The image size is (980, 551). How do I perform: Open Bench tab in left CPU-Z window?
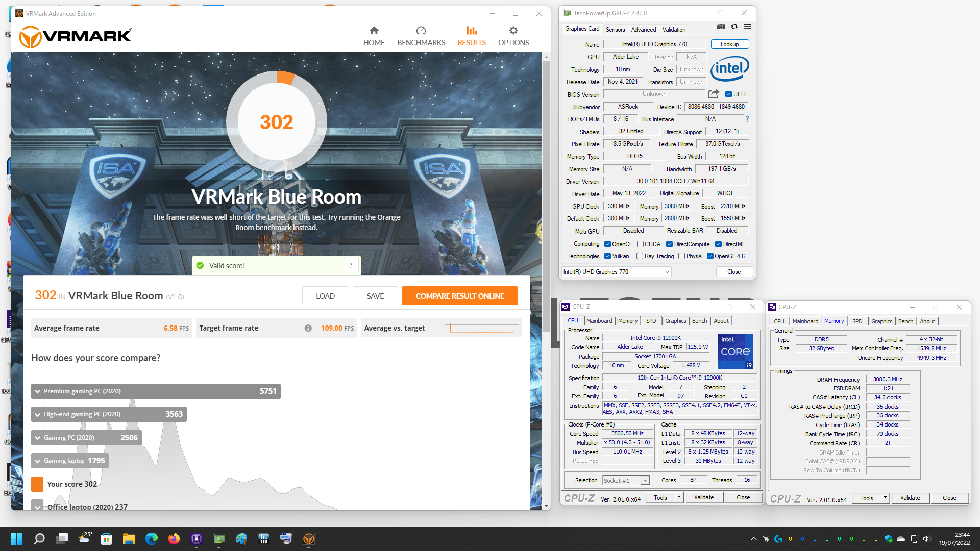(699, 321)
